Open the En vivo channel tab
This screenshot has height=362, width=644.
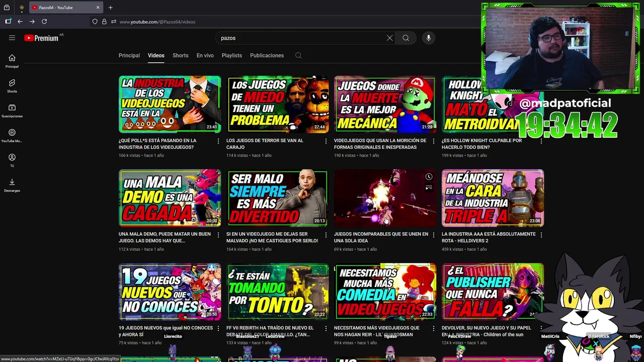[205, 55]
